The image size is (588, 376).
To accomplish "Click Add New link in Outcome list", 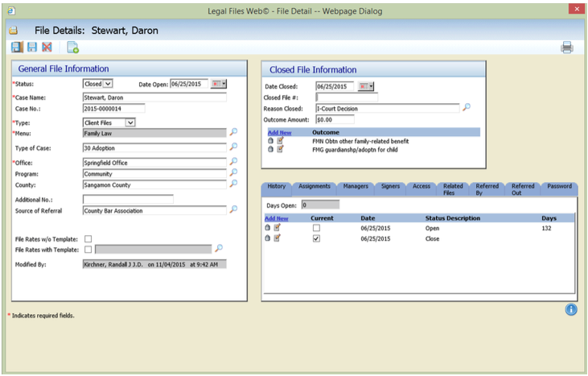I will pos(279,133).
